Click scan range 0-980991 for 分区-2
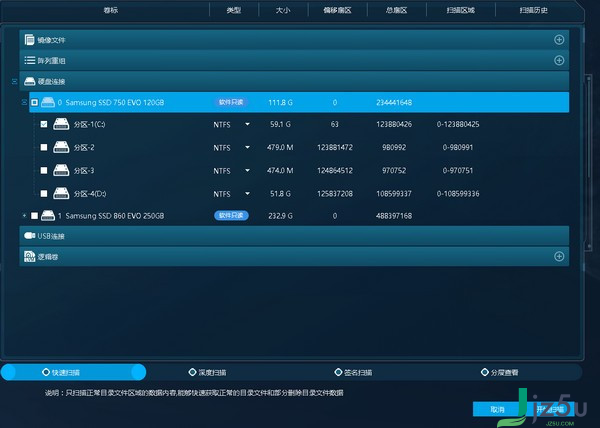 click(458, 147)
